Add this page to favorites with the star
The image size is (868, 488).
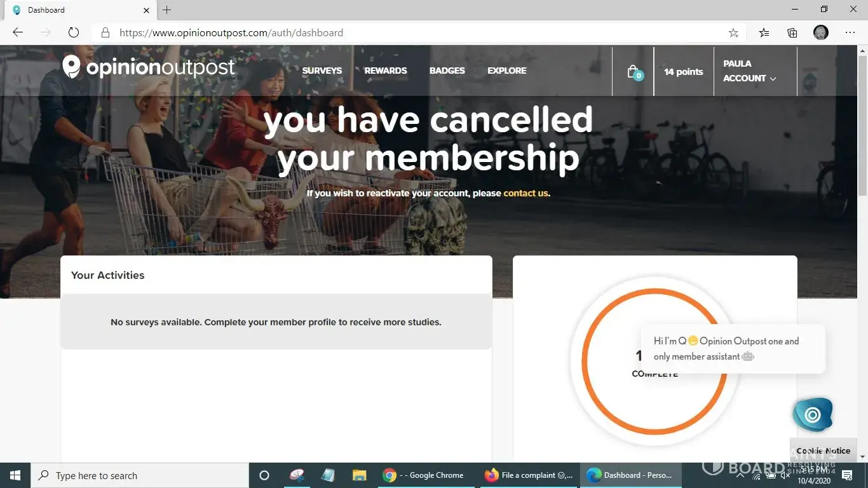(733, 32)
